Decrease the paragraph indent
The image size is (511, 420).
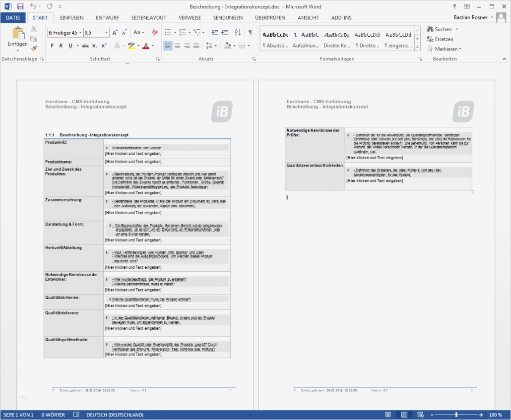(x=215, y=32)
